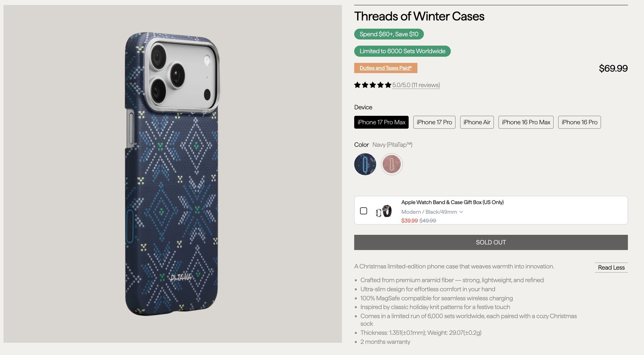
Task: Select the iPhone 16 Pro device option
Action: point(579,122)
